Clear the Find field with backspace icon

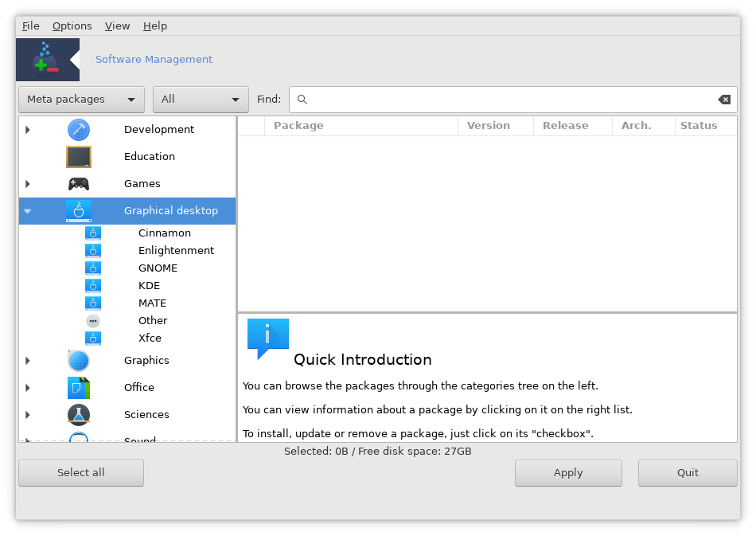click(724, 100)
